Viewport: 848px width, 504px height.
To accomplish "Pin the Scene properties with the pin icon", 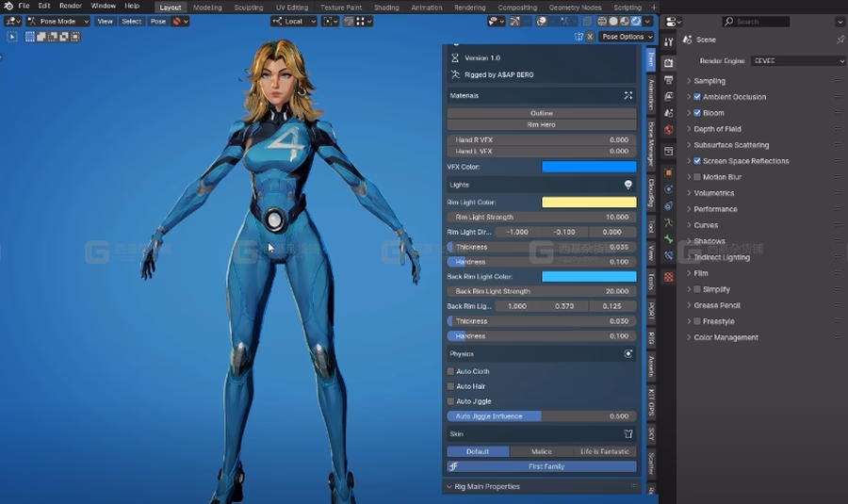I will pyautogui.click(x=840, y=40).
